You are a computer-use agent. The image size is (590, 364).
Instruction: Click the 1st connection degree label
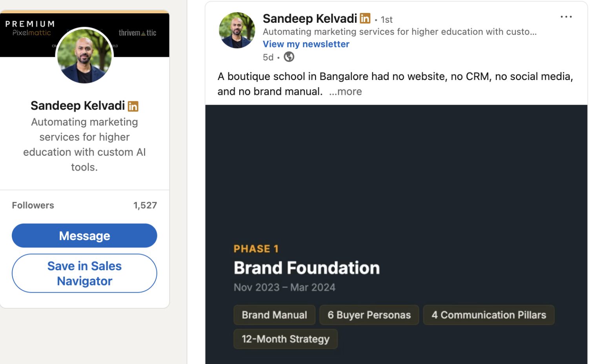[x=386, y=19]
